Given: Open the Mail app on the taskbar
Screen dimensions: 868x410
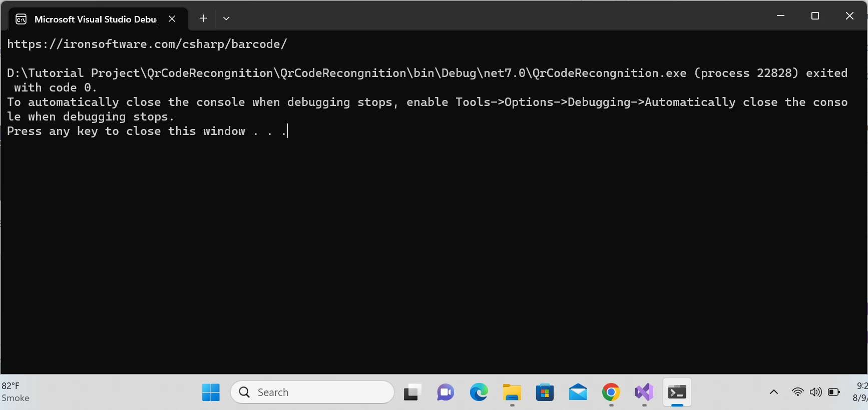Looking at the screenshot, I should 578,392.
